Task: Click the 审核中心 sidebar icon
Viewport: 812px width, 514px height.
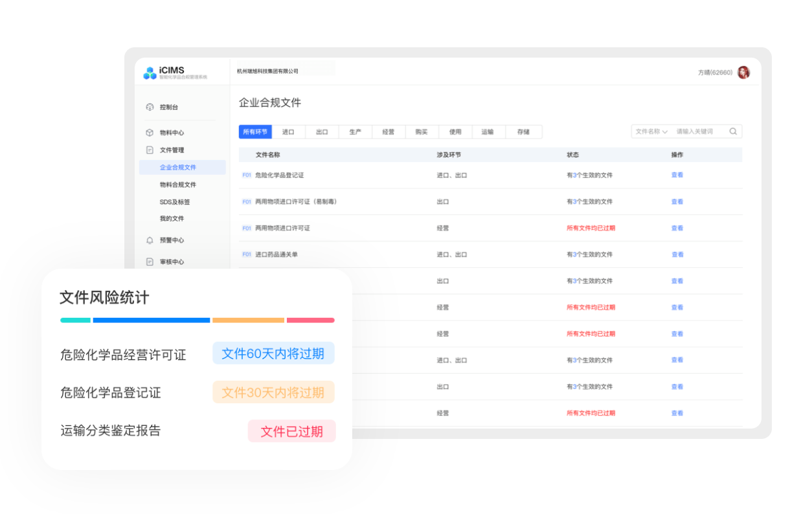Action: pos(150,262)
